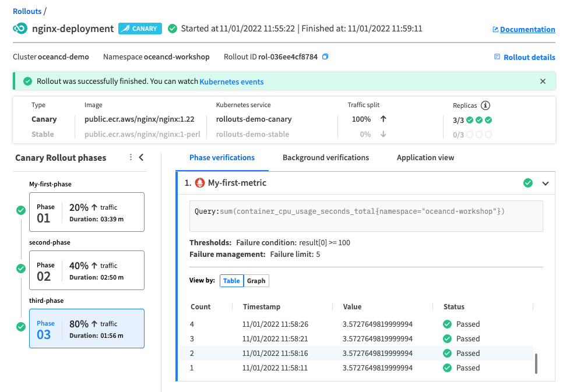Image resolution: width=563 pixels, height=392 pixels.
Task: Click the third green canary replica indicator
Action: pos(488,120)
